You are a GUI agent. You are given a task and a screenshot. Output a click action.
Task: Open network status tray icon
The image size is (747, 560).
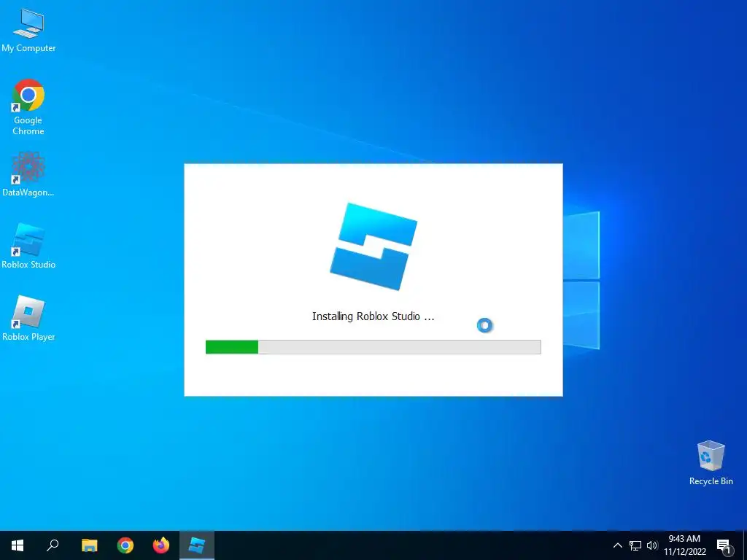635,545
